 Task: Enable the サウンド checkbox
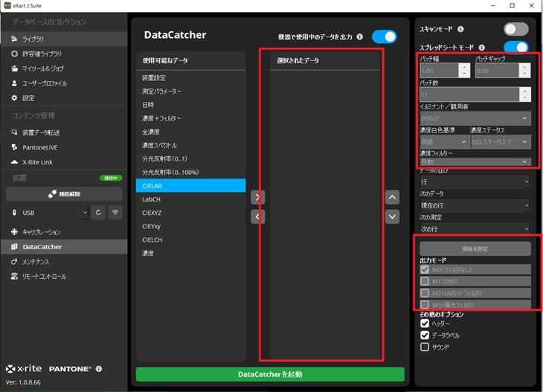click(x=425, y=347)
